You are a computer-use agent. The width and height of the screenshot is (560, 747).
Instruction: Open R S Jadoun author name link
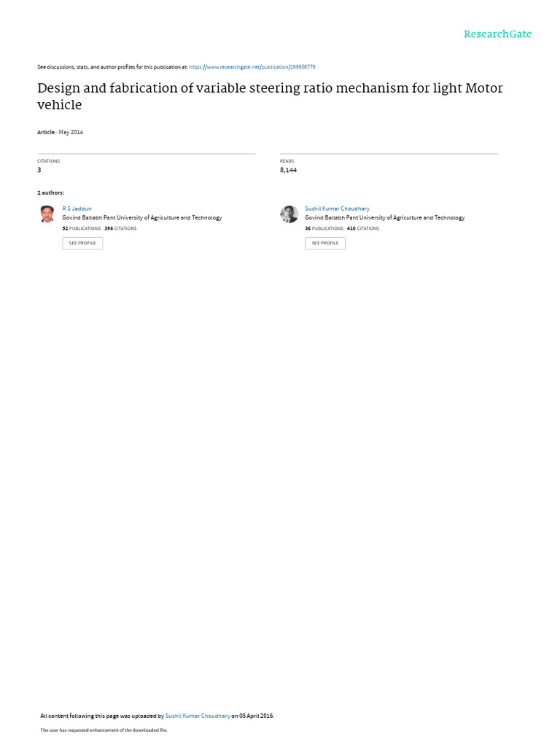point(77,209)
